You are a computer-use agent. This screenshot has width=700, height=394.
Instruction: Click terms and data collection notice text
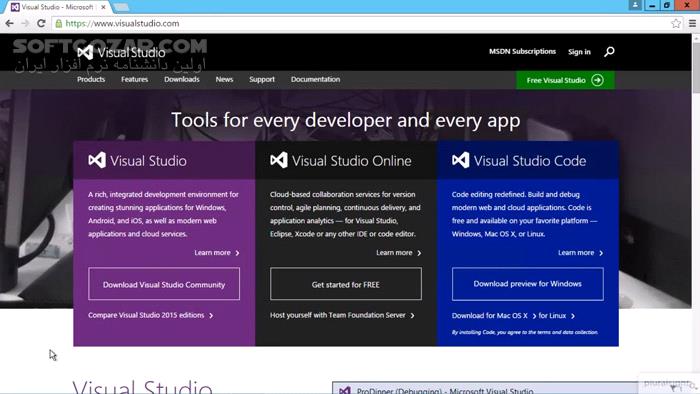[x=525, y=332]
